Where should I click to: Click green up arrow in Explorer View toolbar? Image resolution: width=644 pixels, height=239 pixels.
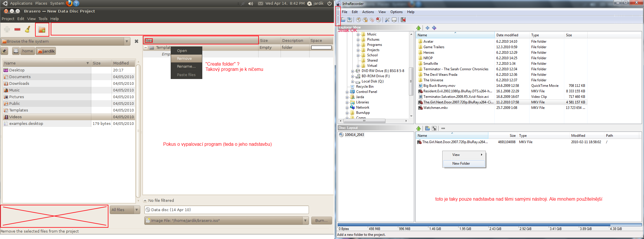419,28
